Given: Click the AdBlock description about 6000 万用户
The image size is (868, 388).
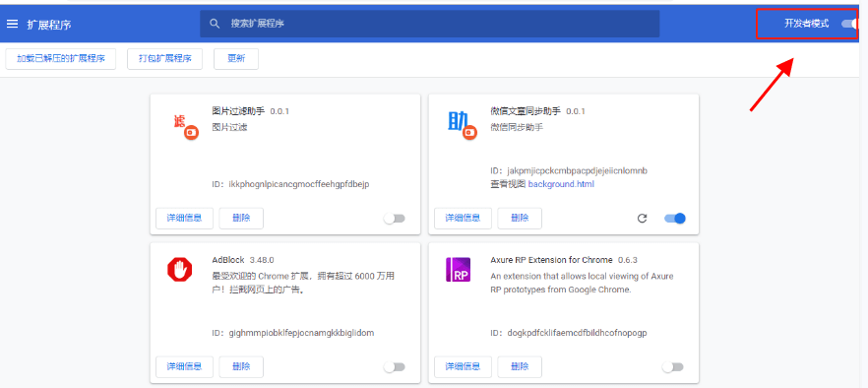Looking at the screenshot, I should pos(303,283).
